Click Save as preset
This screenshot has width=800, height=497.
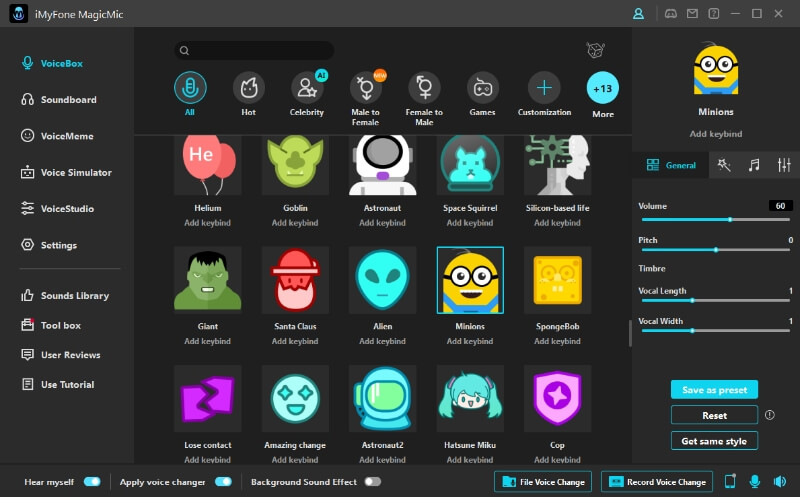(x=714, y=390)
